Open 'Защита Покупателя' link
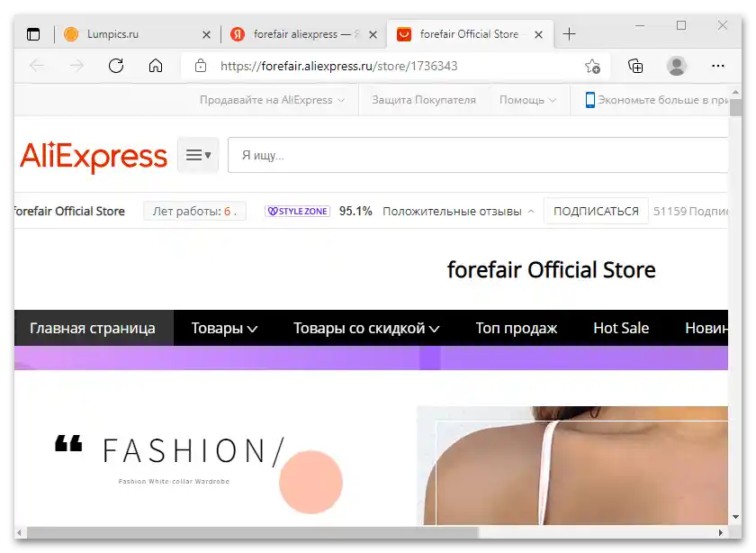 coord(423,100)
